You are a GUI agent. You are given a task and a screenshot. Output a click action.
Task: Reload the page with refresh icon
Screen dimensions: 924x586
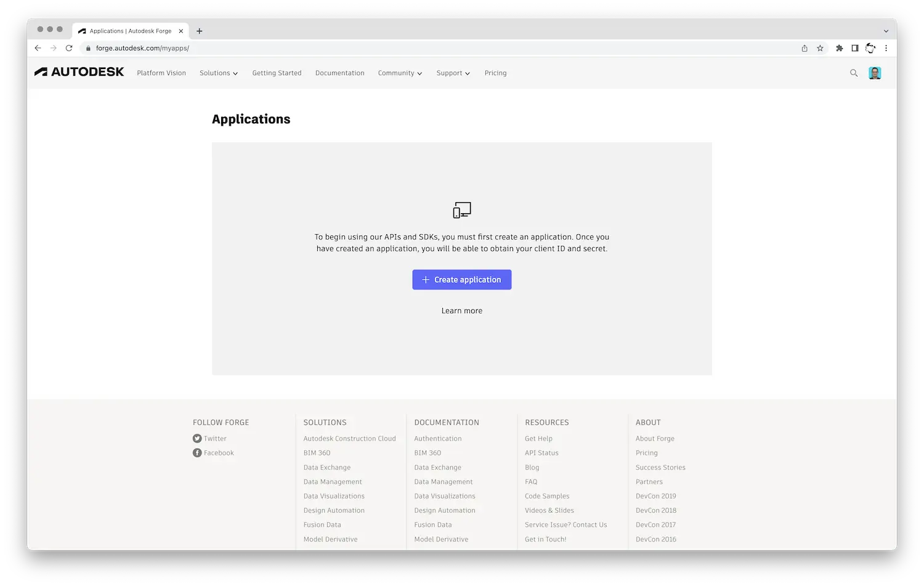69,48
